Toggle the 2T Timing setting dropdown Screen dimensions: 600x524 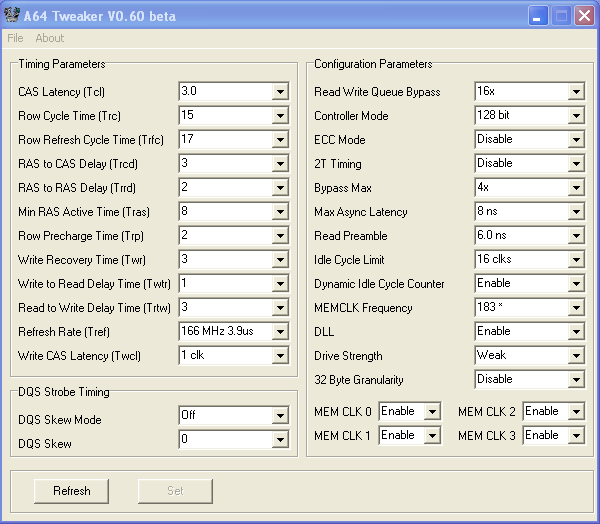[x=575, y=164]
